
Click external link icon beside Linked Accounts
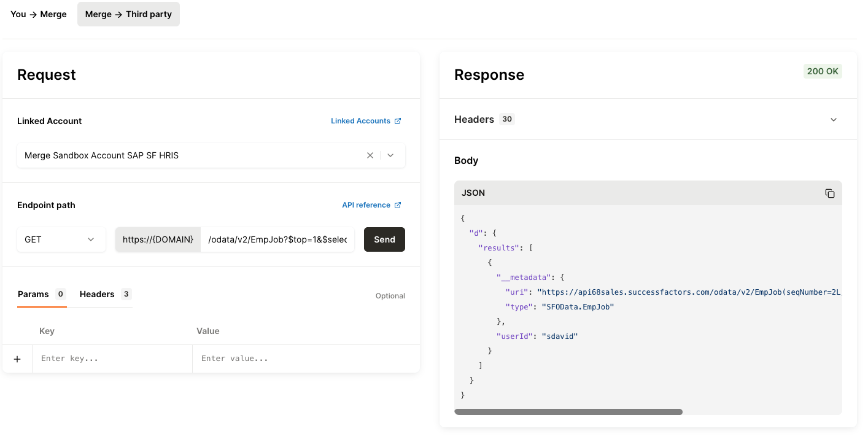coord(398,121)
